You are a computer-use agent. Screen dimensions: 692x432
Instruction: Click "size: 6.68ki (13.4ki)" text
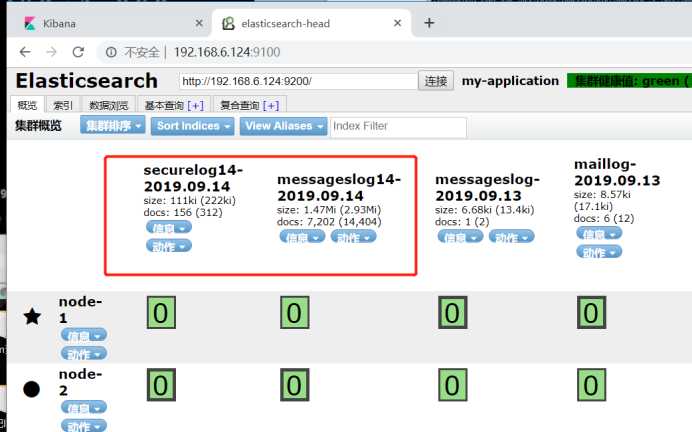point(485,210)
